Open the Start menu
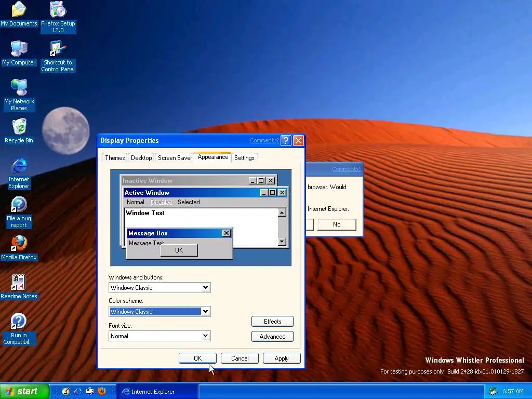The image size is (532, 399). 24,391
